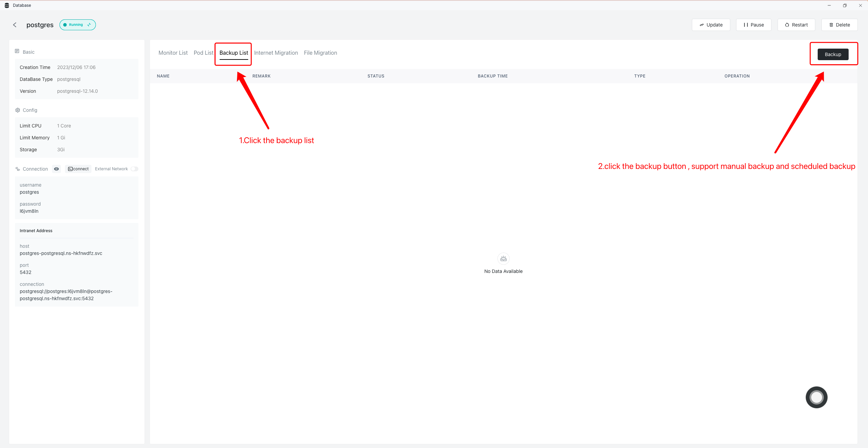
Task: Toggle password visibility eye icon
Action: click(x=56, y=169)
